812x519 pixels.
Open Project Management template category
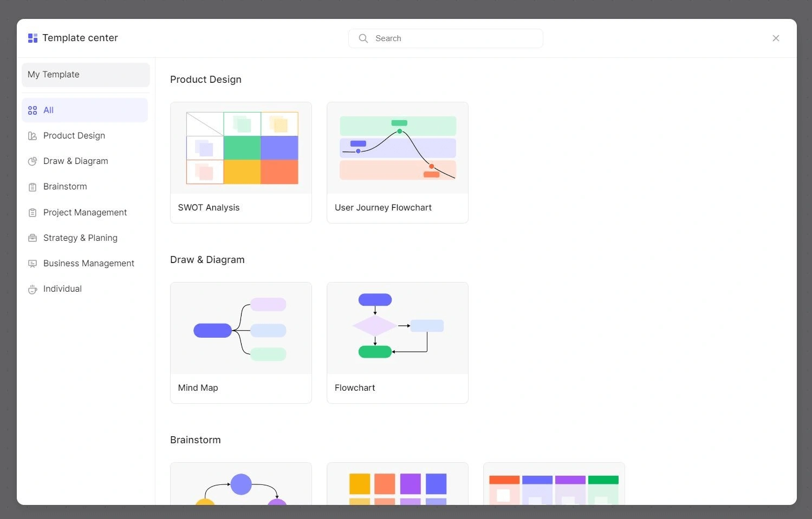pyautogui.click(x=85, y=212)
